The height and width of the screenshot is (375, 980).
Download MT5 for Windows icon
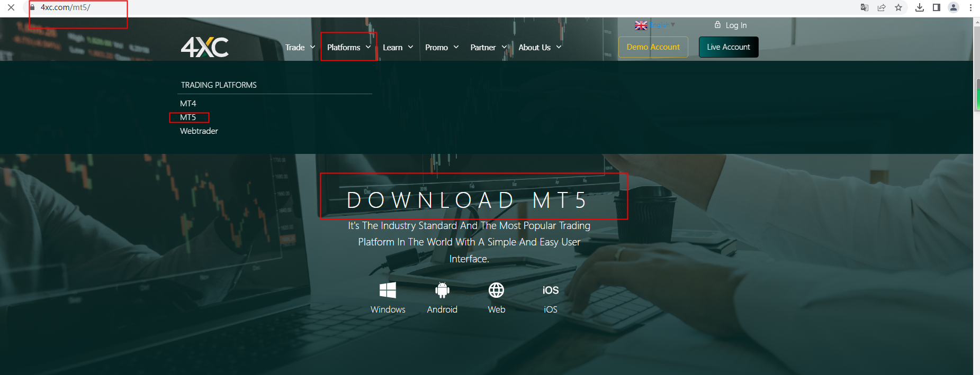(x=388, y=290)
